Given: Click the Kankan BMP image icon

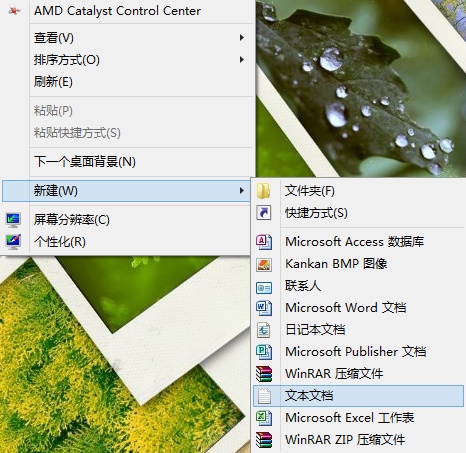Looking at the screenshot, I should coord(264,264).
